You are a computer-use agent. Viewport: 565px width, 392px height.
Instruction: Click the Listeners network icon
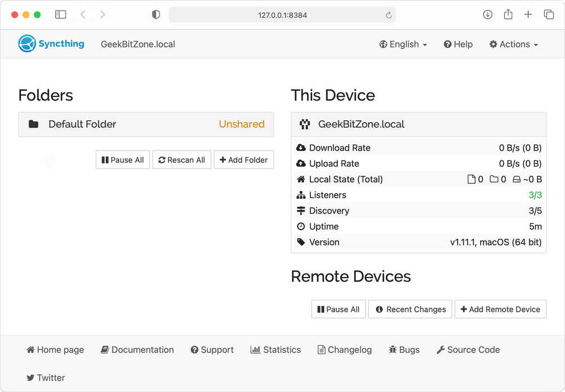301,195
